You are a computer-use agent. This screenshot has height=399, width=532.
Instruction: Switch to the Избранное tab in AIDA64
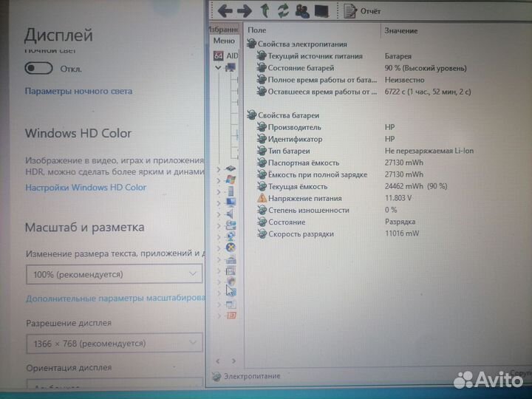[223, 30]
